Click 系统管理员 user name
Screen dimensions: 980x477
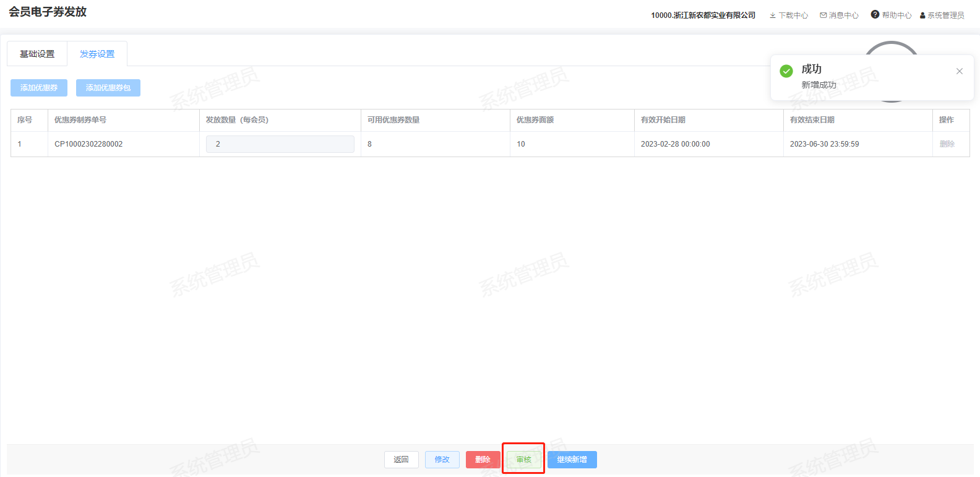click(946, 15)
